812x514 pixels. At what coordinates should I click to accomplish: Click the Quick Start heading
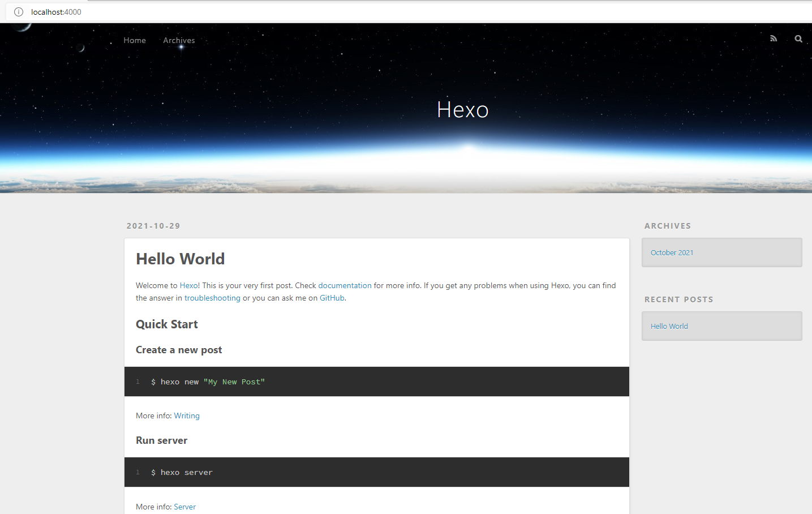167,324
